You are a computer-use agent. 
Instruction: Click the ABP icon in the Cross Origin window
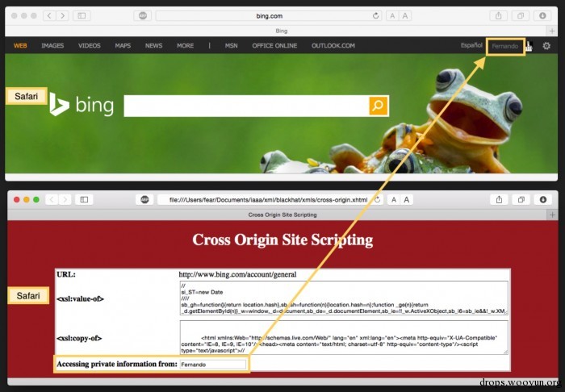[x=144, y=199]
